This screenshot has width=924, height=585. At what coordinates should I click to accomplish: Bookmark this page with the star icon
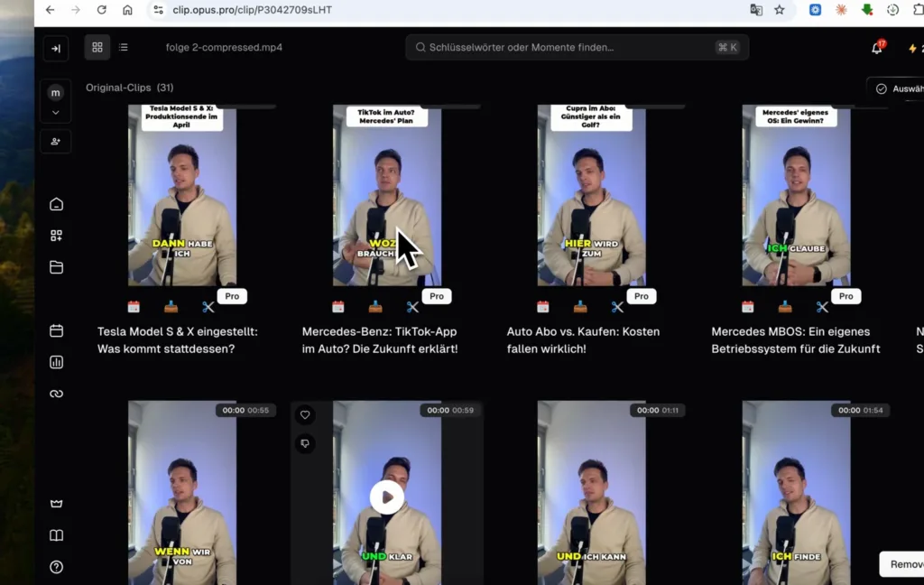click(x=780, y=10)
